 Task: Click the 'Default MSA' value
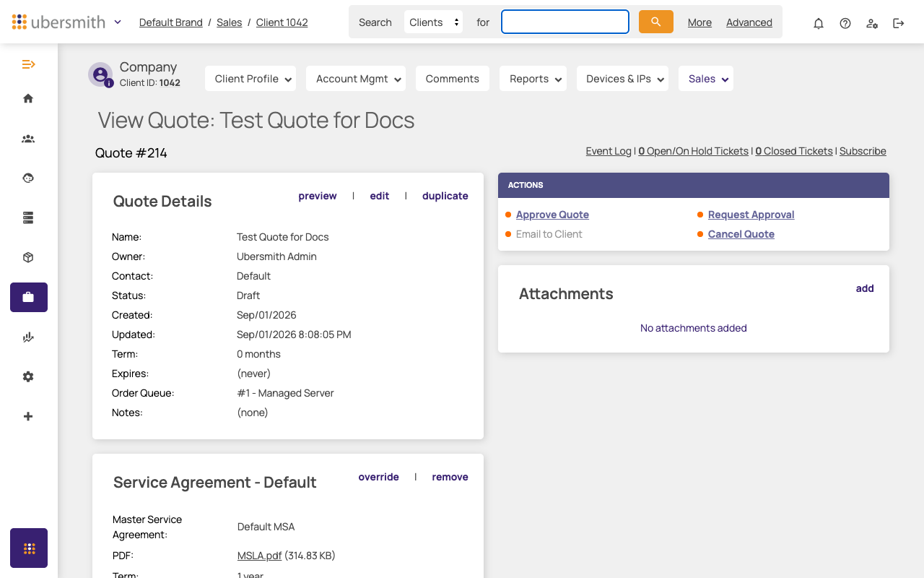pos(266,527)
